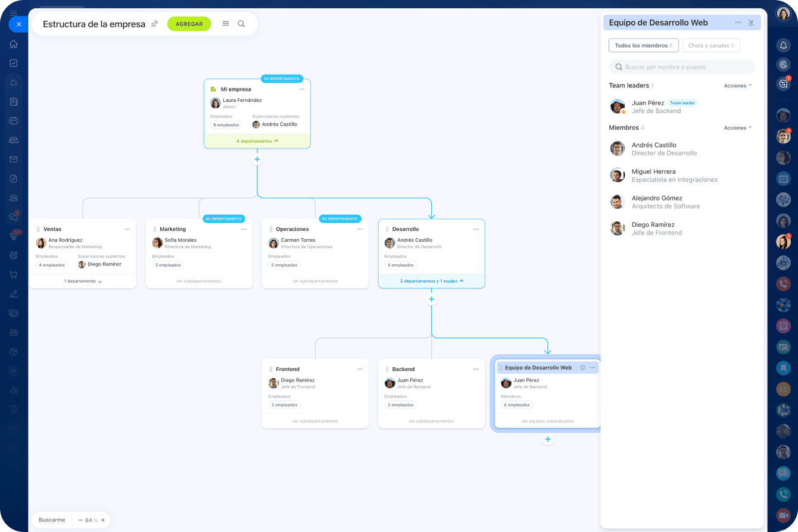798x532 pixels.
Task: Click the info icon on the Equipo de Desarrollo Web card
Action: pyautogui.click(x=582, y=368)
